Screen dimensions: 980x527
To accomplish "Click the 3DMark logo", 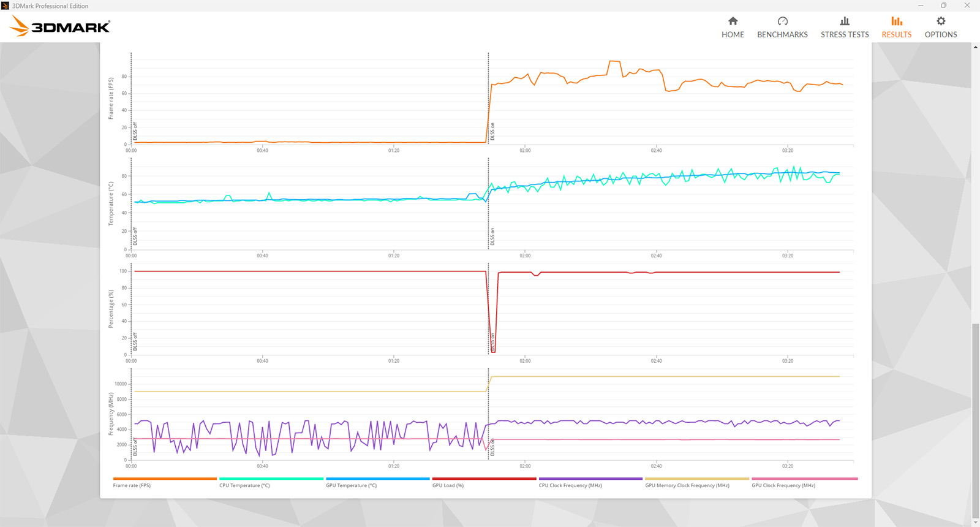I will point(60,26).
